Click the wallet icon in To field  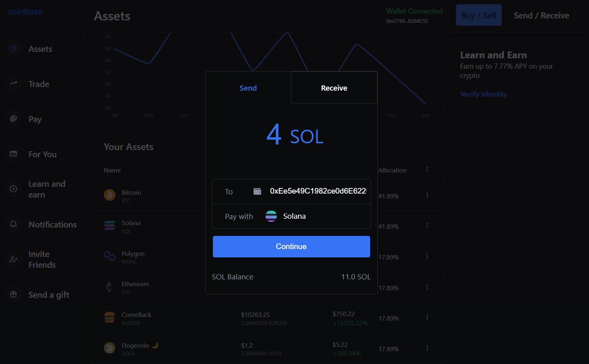coord(258,192)
